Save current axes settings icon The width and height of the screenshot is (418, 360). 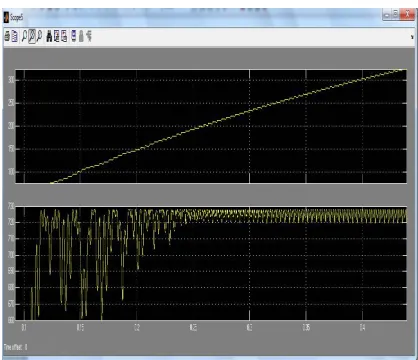pos(56,36)
